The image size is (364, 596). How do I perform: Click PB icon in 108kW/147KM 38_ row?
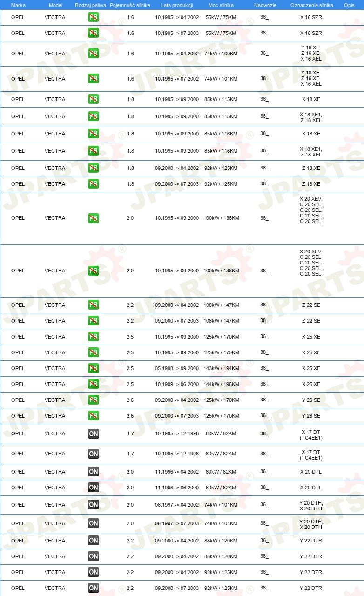(x=94, y=321)
